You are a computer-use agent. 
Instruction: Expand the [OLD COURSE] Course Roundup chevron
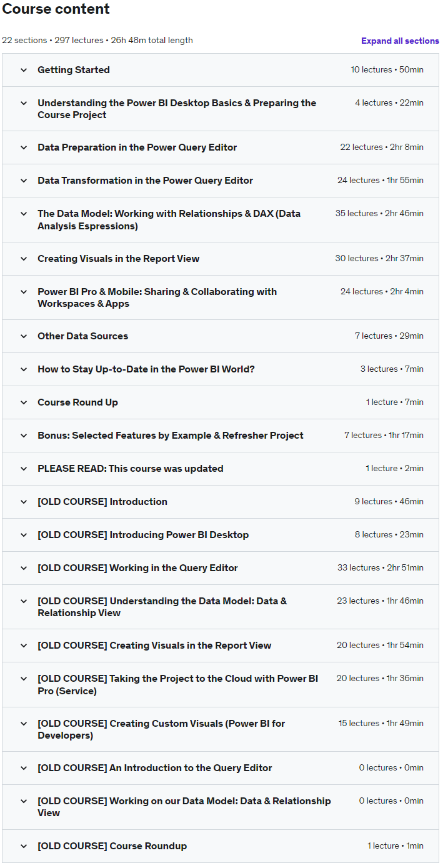click(x=24, y=846)
